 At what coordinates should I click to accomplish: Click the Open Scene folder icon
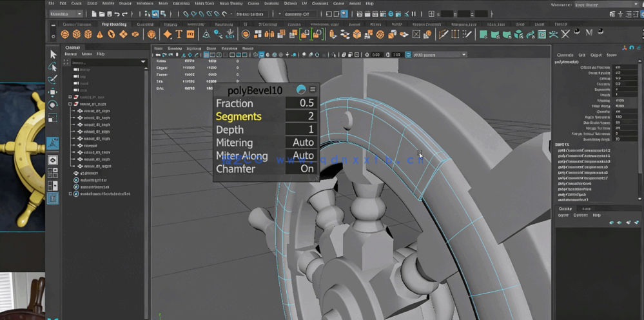click(x=101, y=14)
